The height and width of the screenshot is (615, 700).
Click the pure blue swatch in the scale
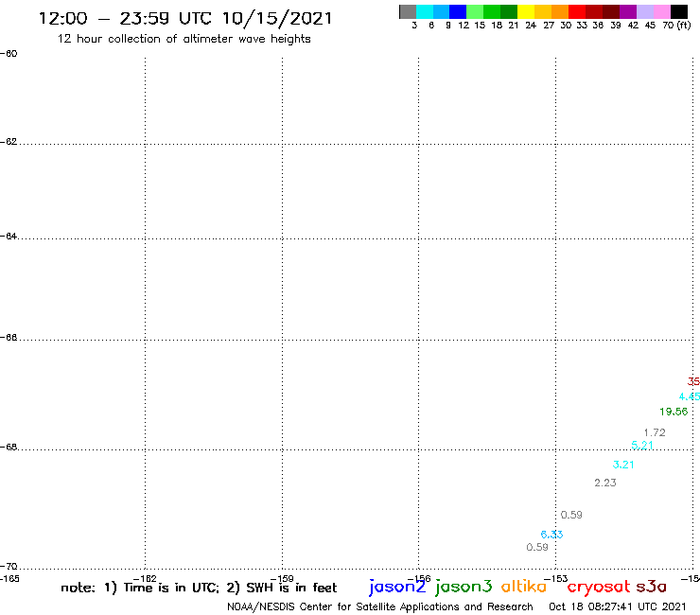point(458,11)
